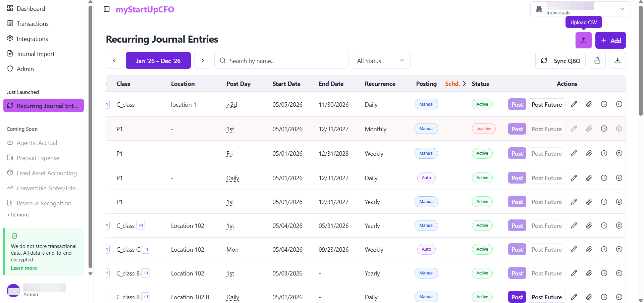Open the All Status dropdown
644x303 pixels.
381,60
